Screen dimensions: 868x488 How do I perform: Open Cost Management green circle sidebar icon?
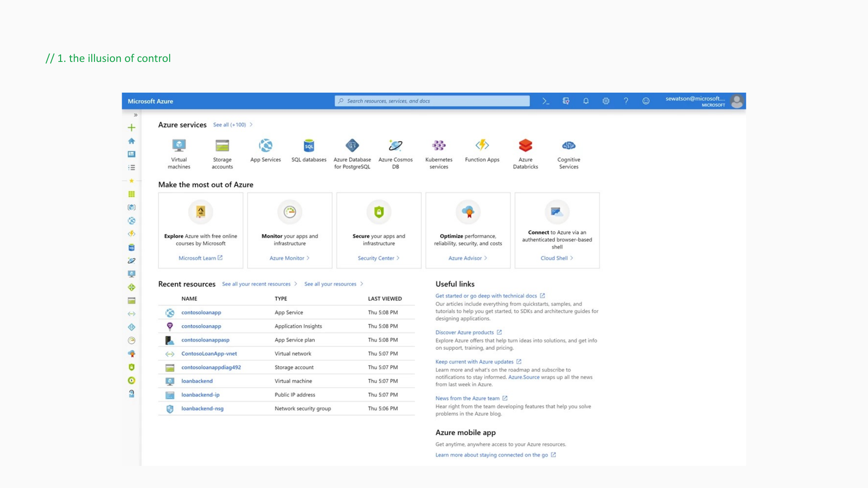tap(132, 380)
